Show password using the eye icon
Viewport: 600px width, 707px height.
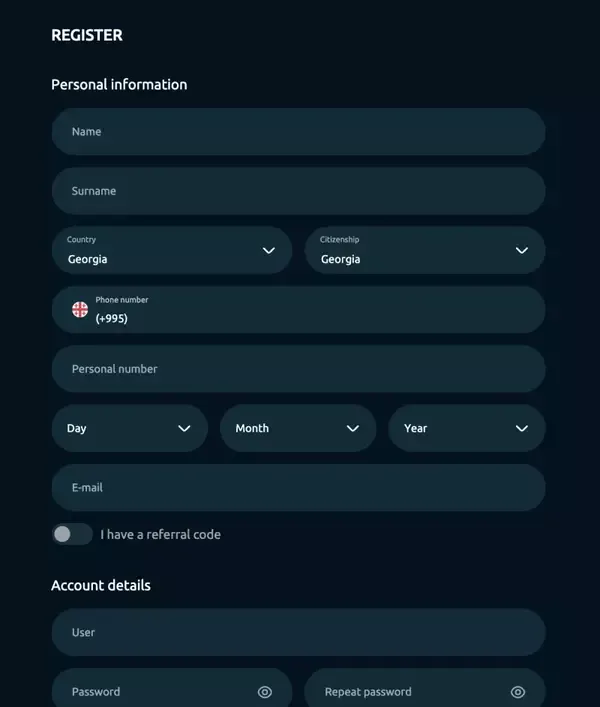pyautogui.click(x=265, y=692)
